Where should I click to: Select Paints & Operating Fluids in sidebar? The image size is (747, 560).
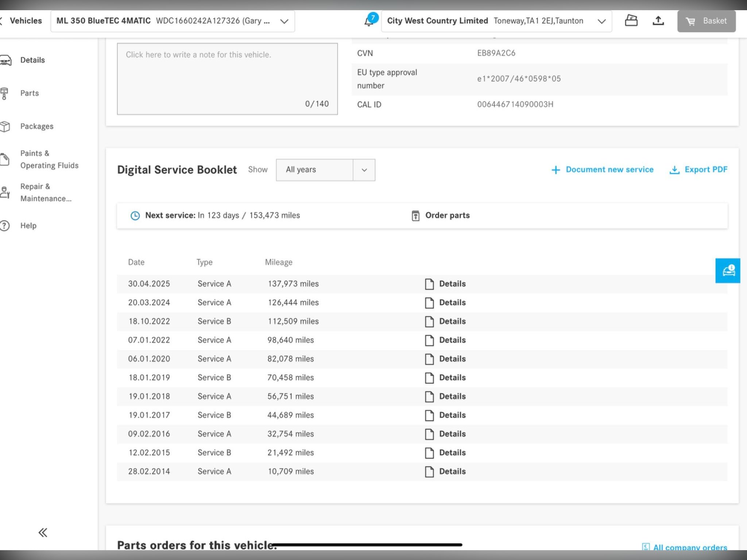49,159
